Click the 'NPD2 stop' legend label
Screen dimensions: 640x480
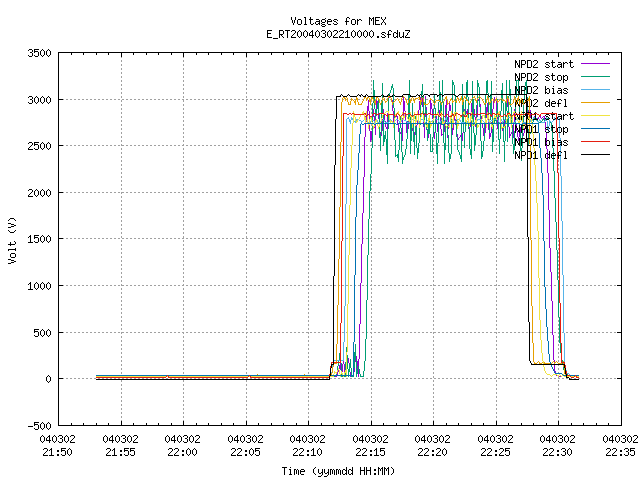(x=541, y=77)
